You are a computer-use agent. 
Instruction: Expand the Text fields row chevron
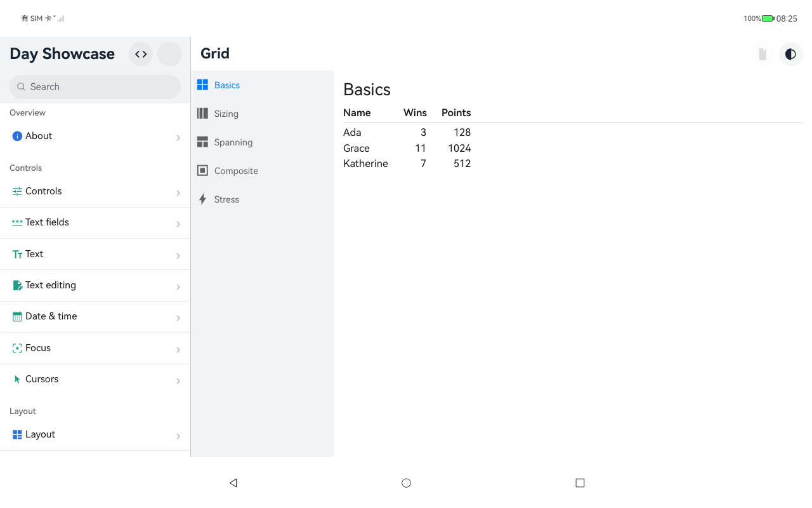coord(178,224)
